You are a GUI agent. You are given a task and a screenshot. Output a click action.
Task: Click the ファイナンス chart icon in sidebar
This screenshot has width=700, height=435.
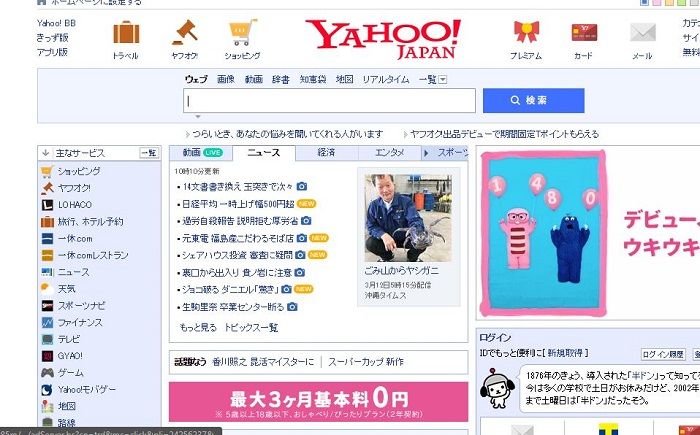point(47,323)
